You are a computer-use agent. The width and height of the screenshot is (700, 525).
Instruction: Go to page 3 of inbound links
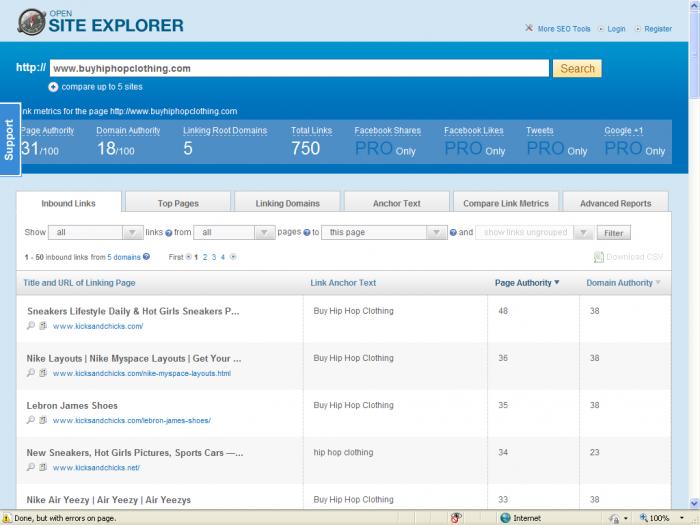214,257
